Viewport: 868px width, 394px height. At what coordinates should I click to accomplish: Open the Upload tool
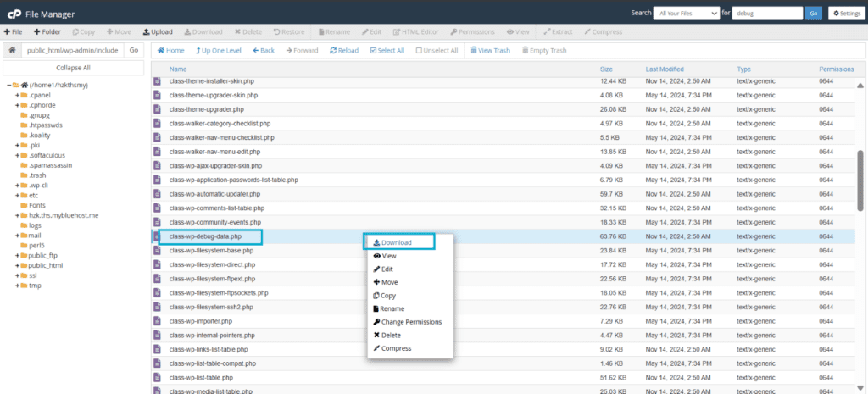click(x=158, y=32)
